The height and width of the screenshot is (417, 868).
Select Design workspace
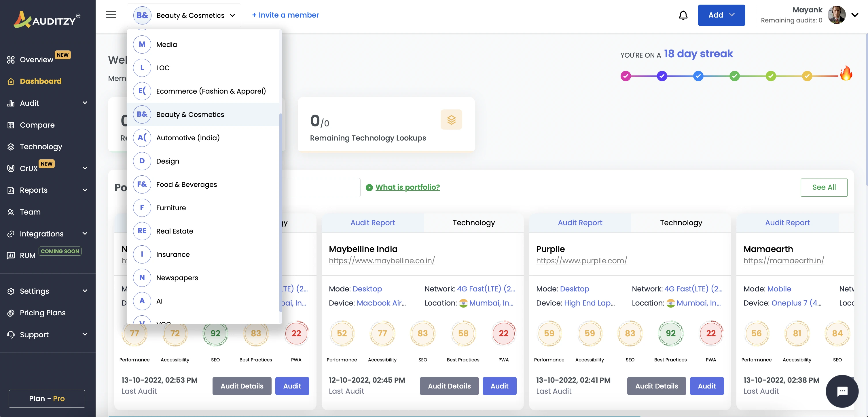click(x=203, y=161)
